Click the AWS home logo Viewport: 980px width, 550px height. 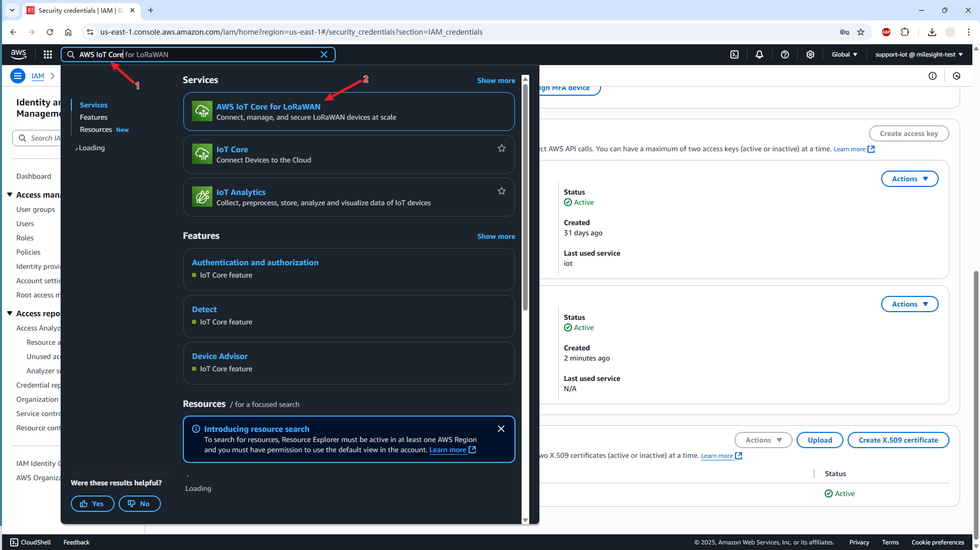click(x=19, y=54)
